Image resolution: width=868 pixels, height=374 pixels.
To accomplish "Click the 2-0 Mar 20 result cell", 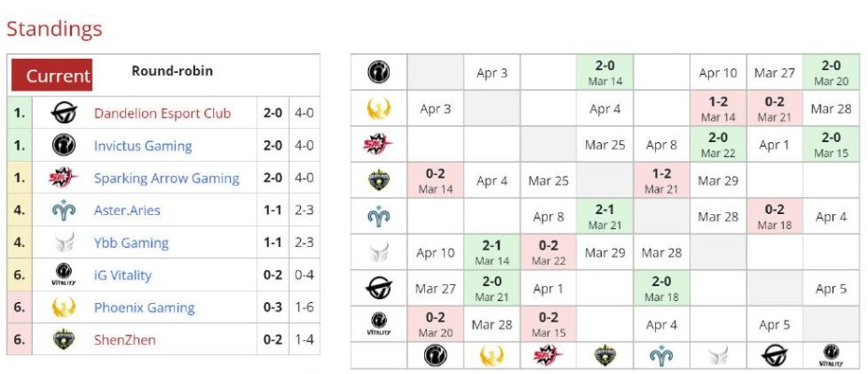I will [x=831, y=73].
